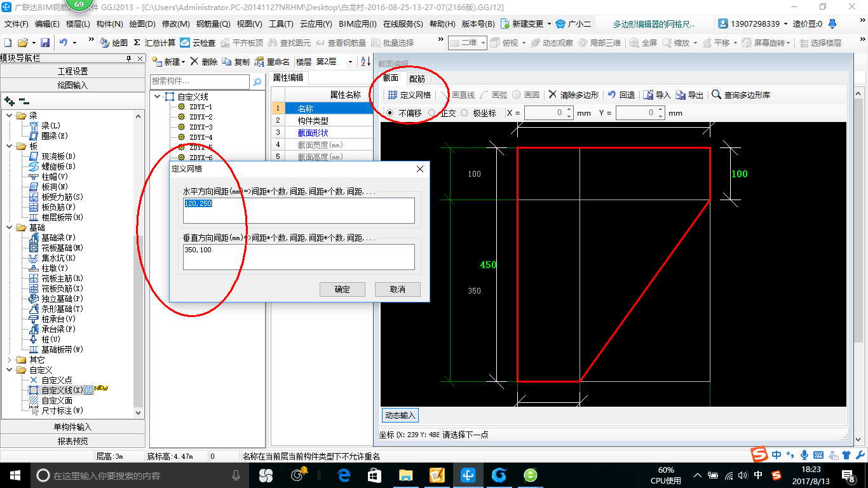Click the Y coordinate value field
This screenshot has width=868, height=488.
coord(637,112)
